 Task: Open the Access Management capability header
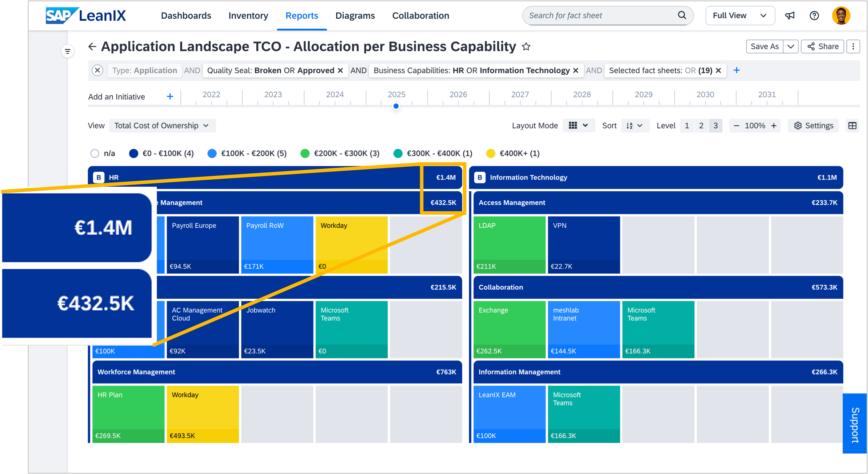point(658,202)
